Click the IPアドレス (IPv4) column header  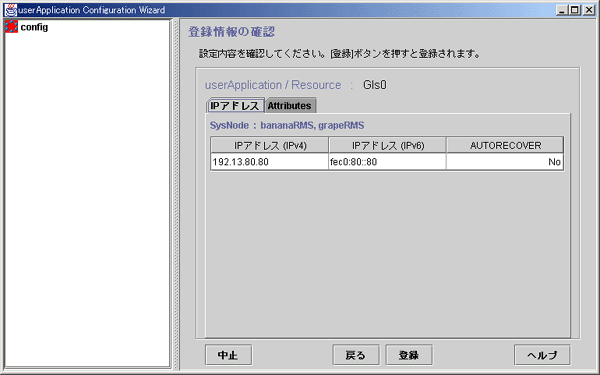[270, 145]
